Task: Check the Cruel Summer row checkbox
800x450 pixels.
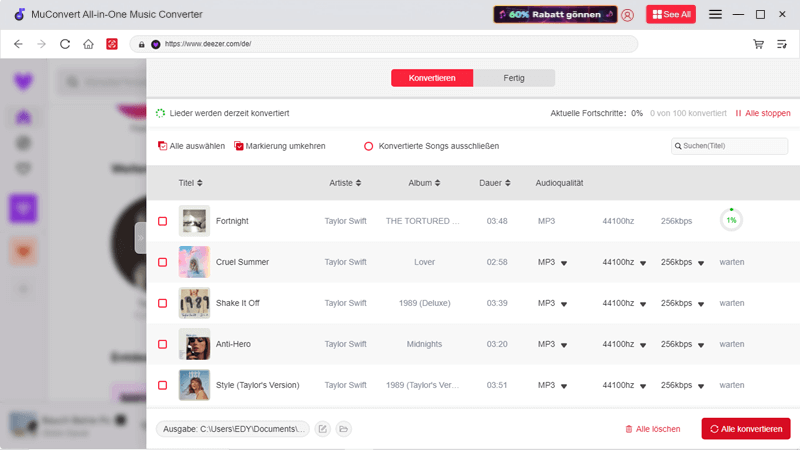Action: pos(162,262)
